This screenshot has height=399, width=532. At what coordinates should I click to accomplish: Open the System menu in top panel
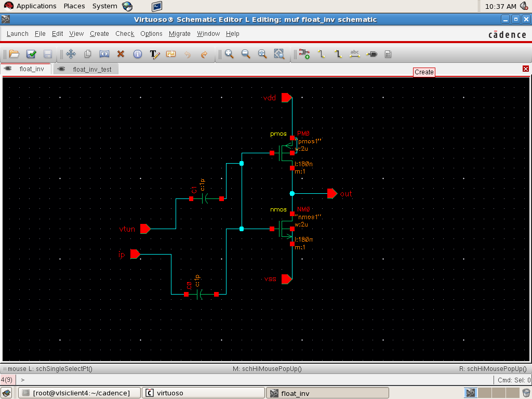105,6
